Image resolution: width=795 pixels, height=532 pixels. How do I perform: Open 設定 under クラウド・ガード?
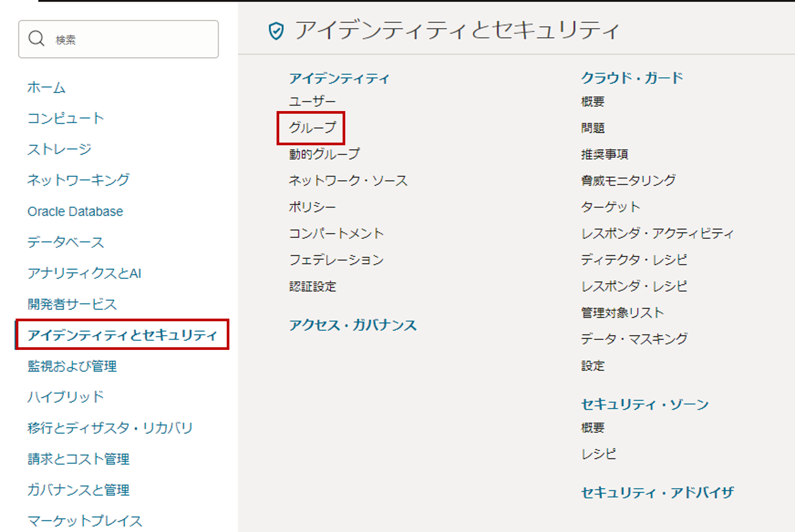(x=593, y=366)
